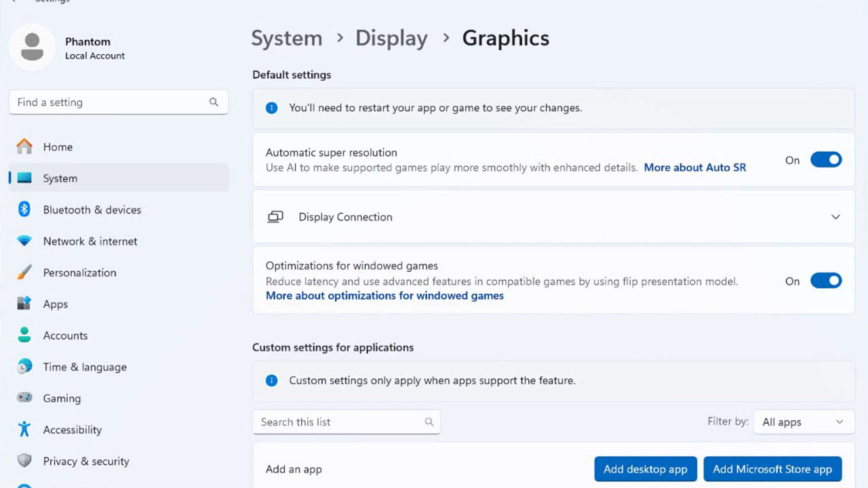Click the magnifier in Search this list

click(x=429, y=422)
